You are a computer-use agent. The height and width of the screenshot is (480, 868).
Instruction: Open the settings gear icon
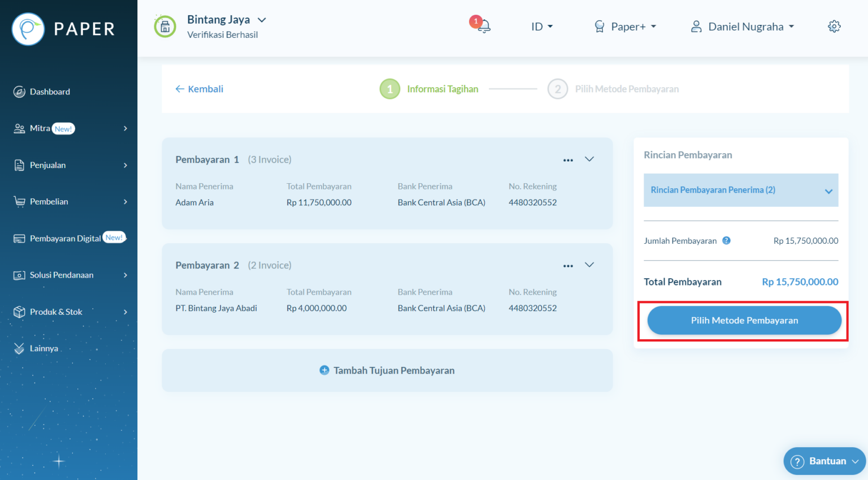[834, 26]
